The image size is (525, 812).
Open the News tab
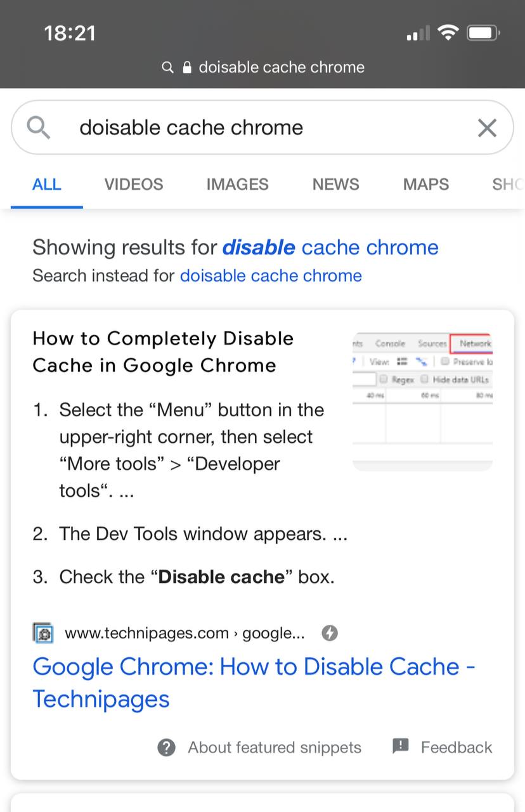[x=335, y=185]
